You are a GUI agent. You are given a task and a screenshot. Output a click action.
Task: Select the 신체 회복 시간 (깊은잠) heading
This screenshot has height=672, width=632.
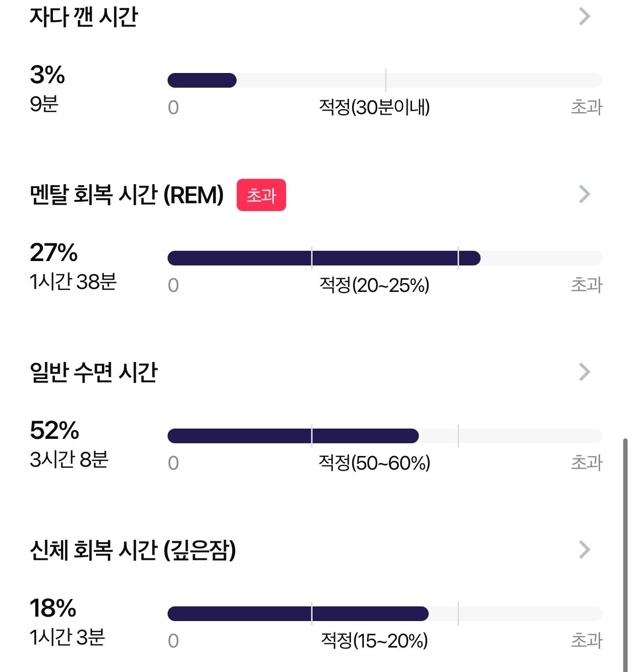pyautogui.click(x=133, y=550)
